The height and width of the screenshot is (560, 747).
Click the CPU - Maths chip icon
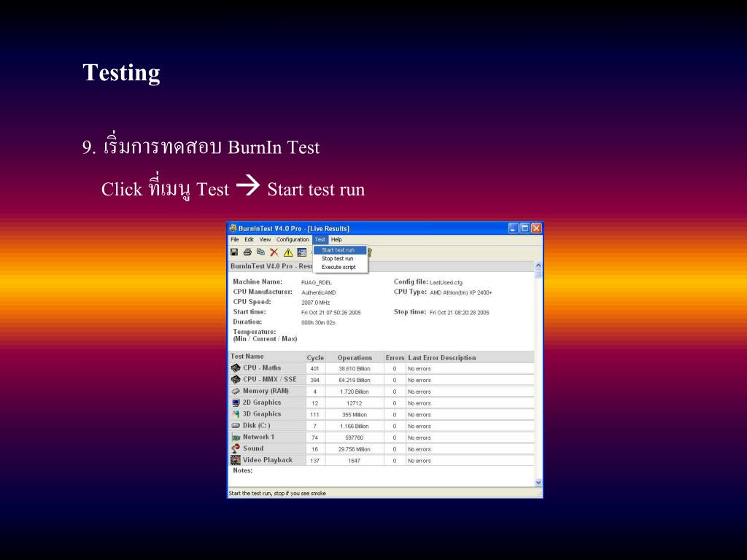pos(236,368)
